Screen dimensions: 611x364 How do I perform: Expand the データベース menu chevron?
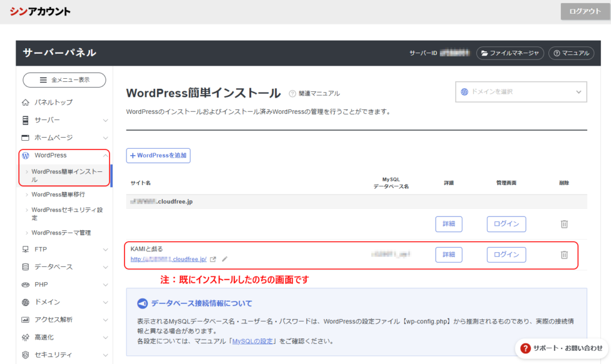[x=105, y=267]
